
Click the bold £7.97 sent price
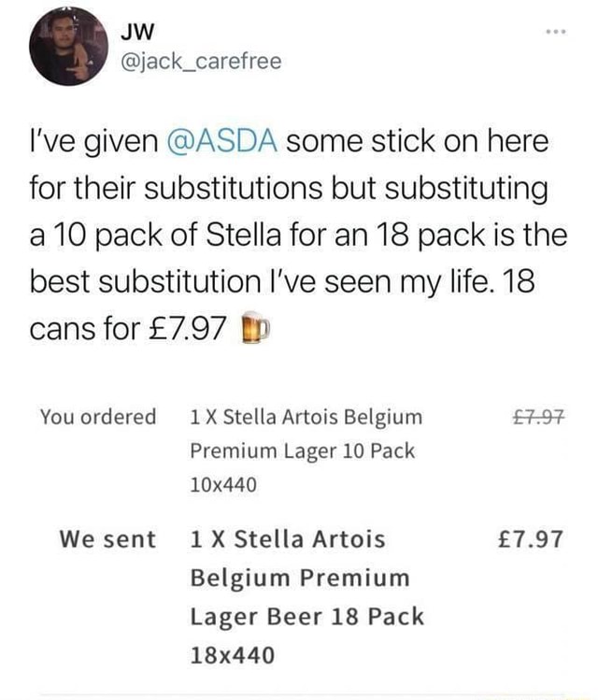coord(531,539)
